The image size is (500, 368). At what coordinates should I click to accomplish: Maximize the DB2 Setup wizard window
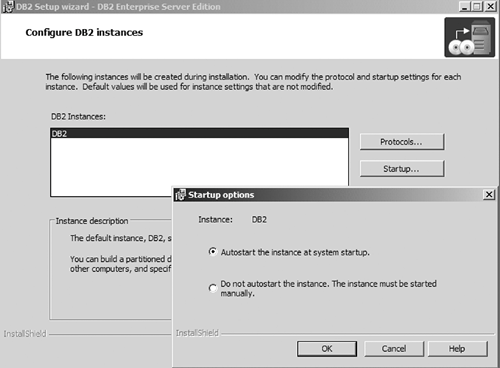tap(477, 6)
